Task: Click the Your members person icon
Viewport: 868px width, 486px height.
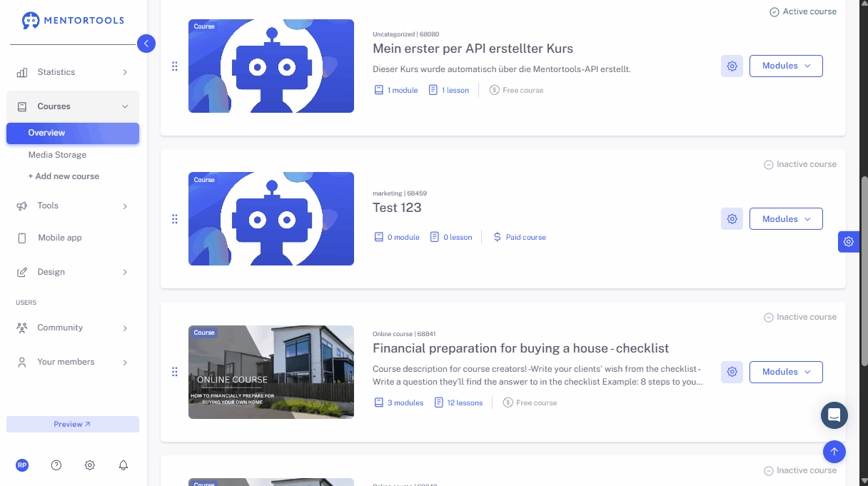Action: tap(22, 363)
